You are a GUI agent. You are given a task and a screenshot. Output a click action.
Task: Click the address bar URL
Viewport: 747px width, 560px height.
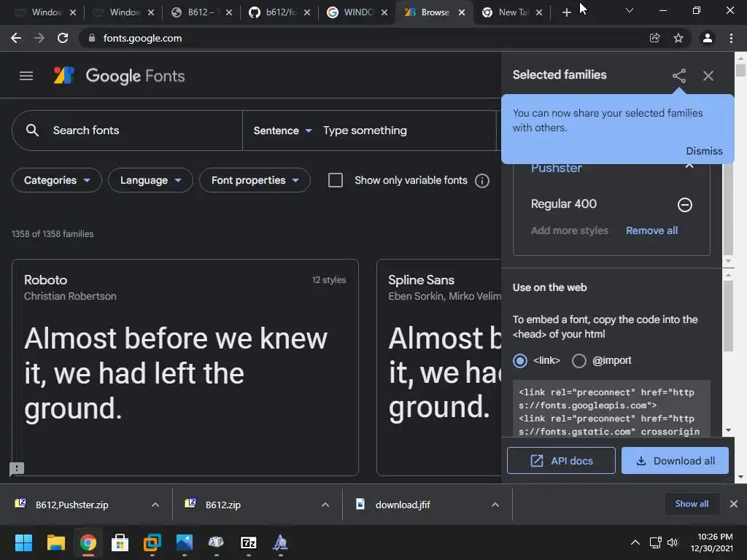[x=142, y=38]
